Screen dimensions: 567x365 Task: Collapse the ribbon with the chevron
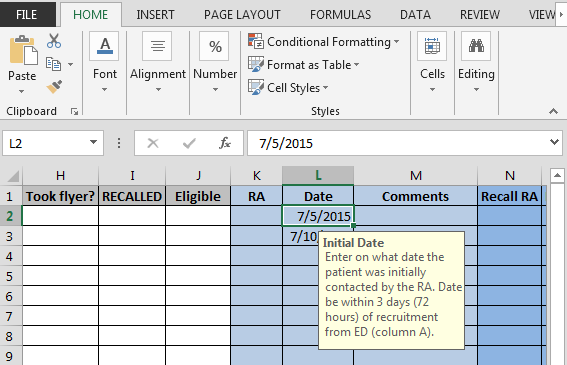click(x=553, y=111)
